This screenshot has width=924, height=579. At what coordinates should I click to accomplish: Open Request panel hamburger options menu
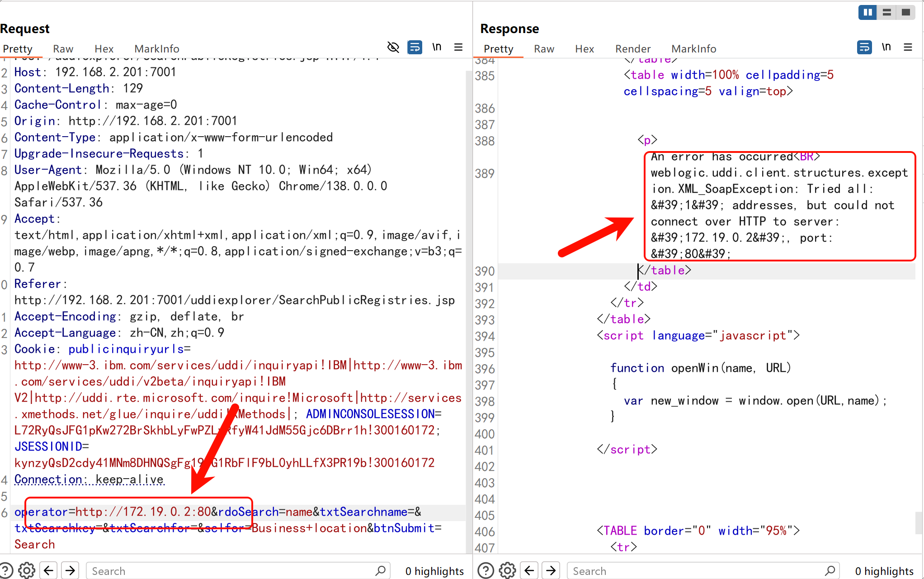tap(458, 47)
